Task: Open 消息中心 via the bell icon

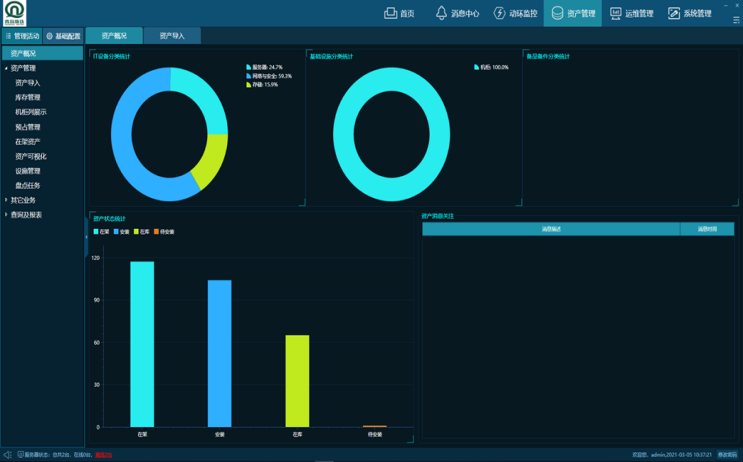Action: 441,14
